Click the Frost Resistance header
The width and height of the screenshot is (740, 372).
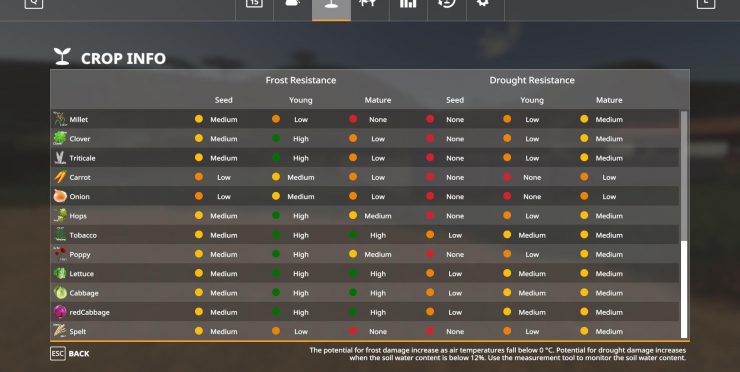[301, 80]
